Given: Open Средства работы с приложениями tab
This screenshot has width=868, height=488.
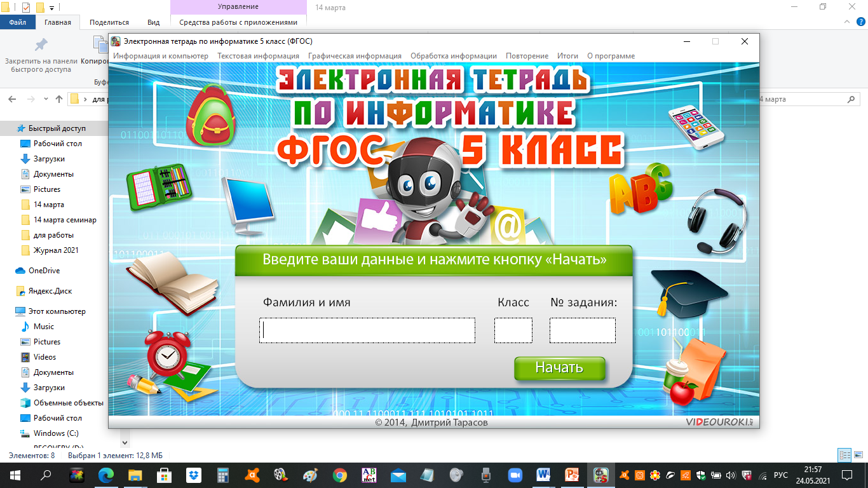Looking at the screenshot, I should coord(238,22).
